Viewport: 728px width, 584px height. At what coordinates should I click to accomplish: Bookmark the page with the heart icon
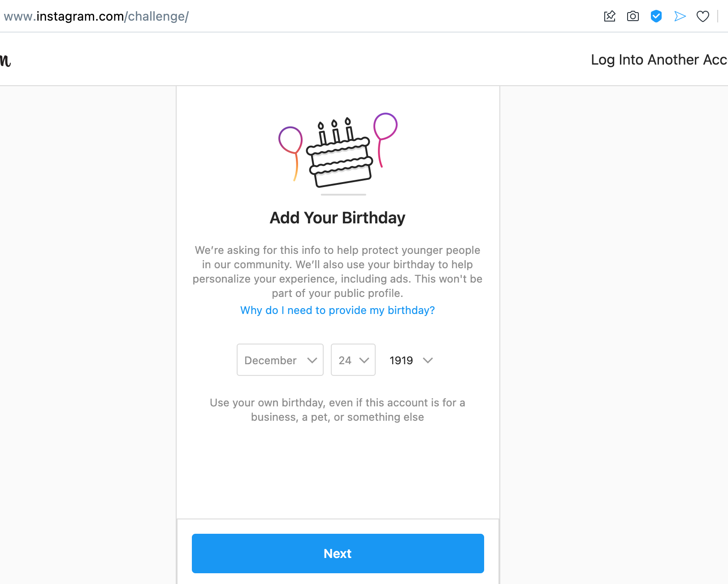(x=703, y=17)
